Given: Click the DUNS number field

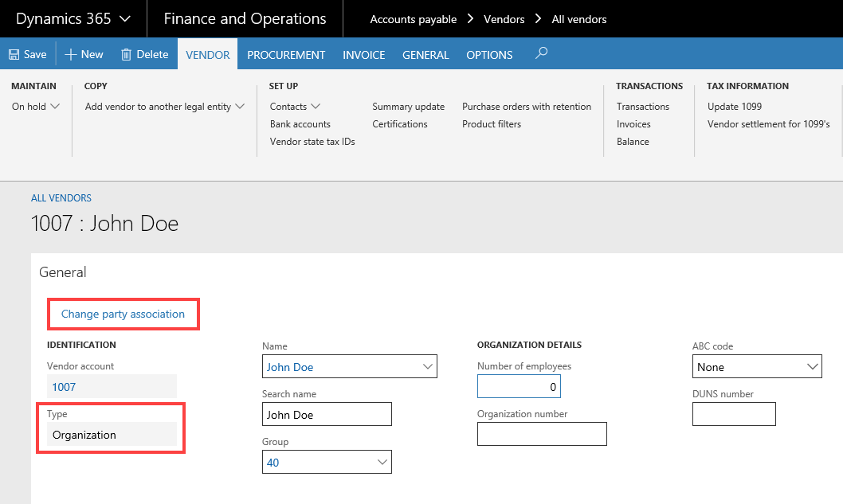Looking at the screenshot, I should click(x=733, y=414).
